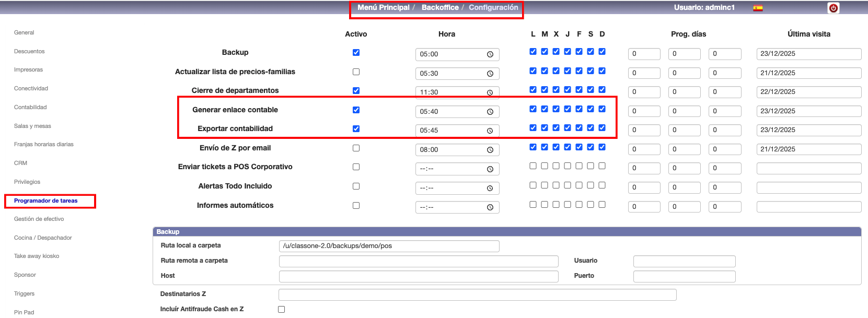The width and height of the screenshot is (868, 318).
Task: Open Gestión de efectivo section
Action: click(x=39, y=219)
